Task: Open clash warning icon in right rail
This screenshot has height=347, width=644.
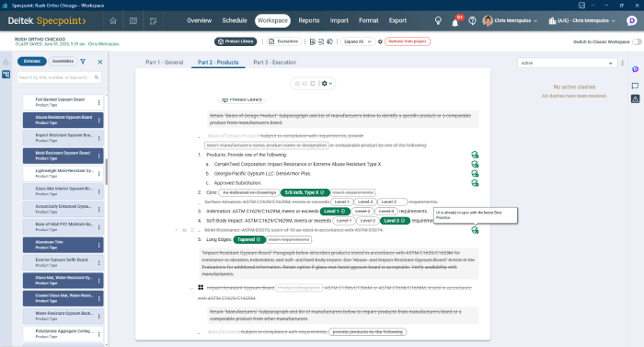Action: [635, 98]
